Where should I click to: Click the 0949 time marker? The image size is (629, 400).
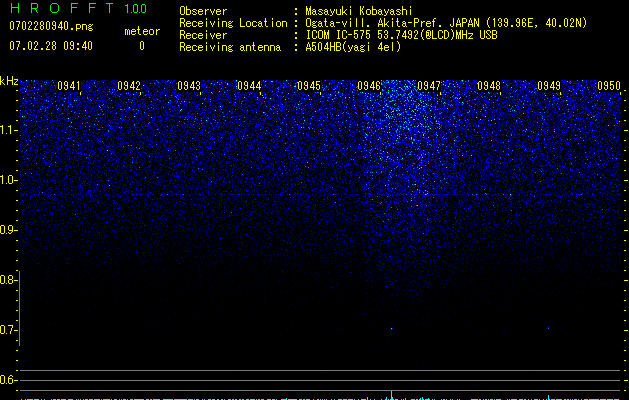click(548, 86)
